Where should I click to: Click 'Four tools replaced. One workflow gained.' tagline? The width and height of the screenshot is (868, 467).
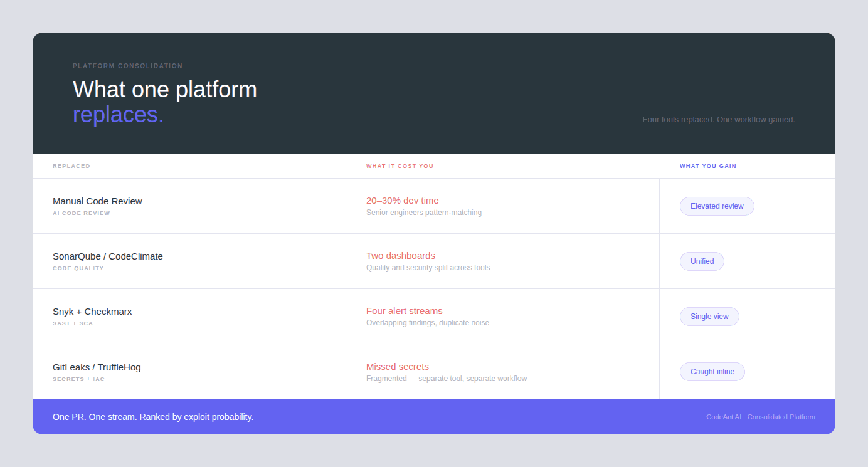(x=719, y=119)
